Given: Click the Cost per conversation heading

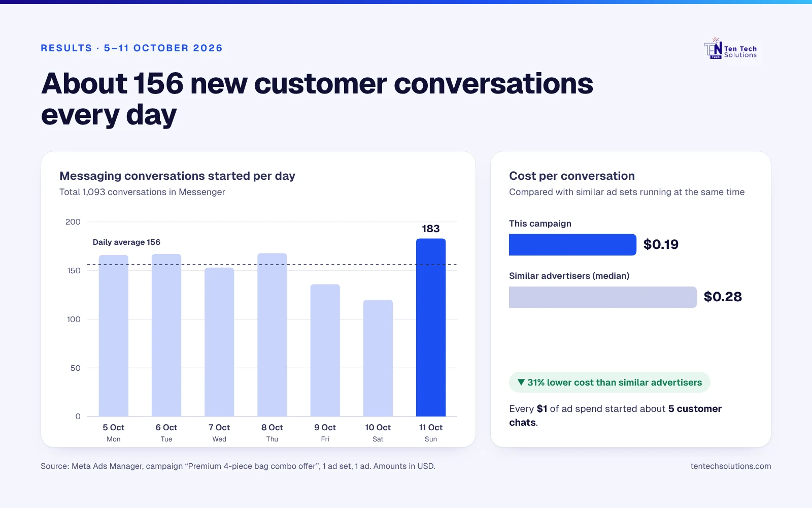Looking at the screenshot, I should pyautogui.click(x=572, y=176).
